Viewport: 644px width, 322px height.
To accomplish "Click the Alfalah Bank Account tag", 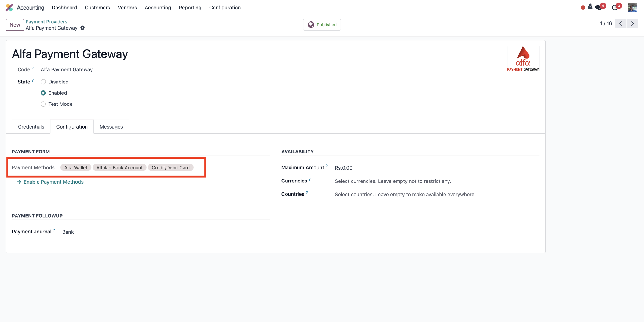I will [119, 167].
